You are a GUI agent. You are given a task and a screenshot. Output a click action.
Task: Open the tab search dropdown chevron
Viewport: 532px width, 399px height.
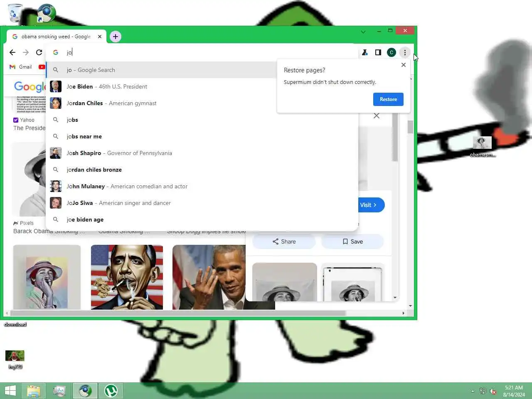point(363,32)
